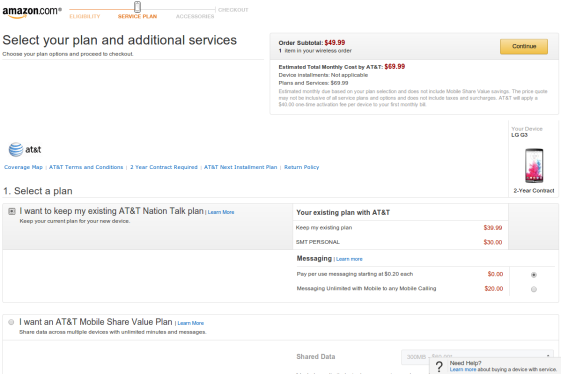Go to the Eligibility step
This screenshot has height=374, width=561.
85,16
